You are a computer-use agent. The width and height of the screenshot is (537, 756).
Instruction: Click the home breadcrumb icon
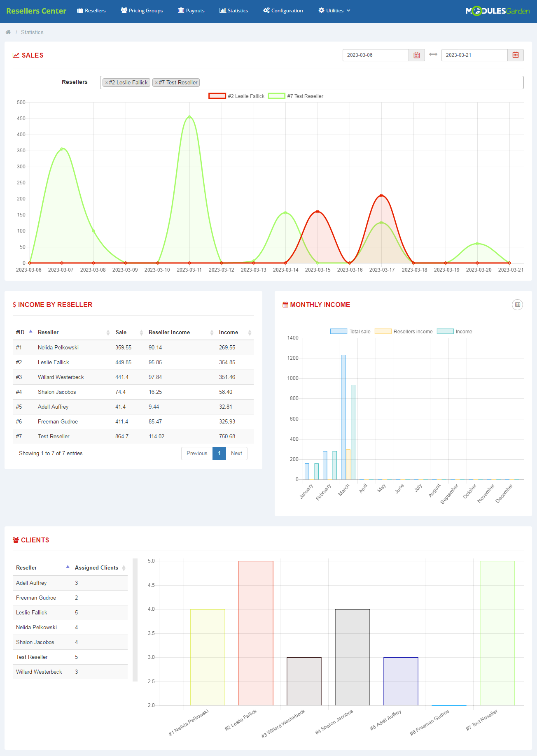click(8, 32)
